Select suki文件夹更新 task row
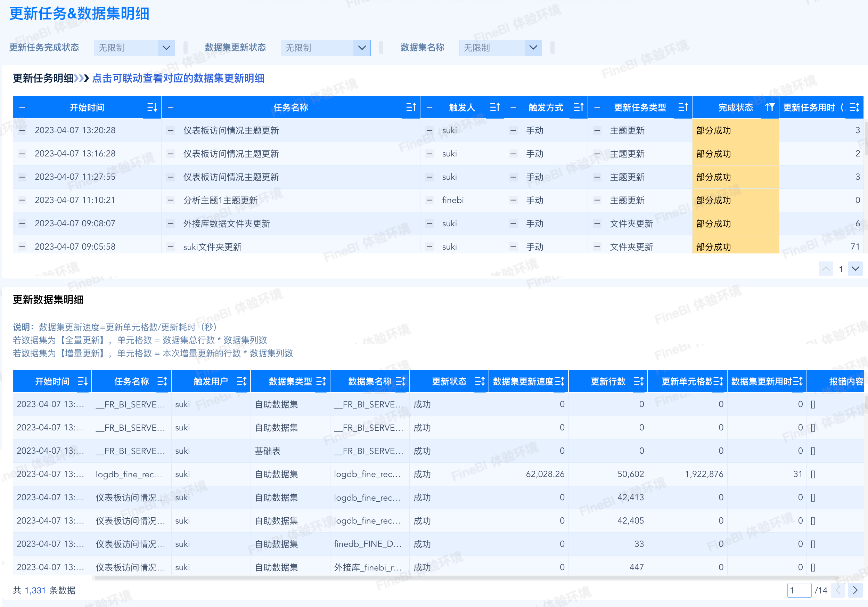 pyautogui.click(x=212, y=247)
